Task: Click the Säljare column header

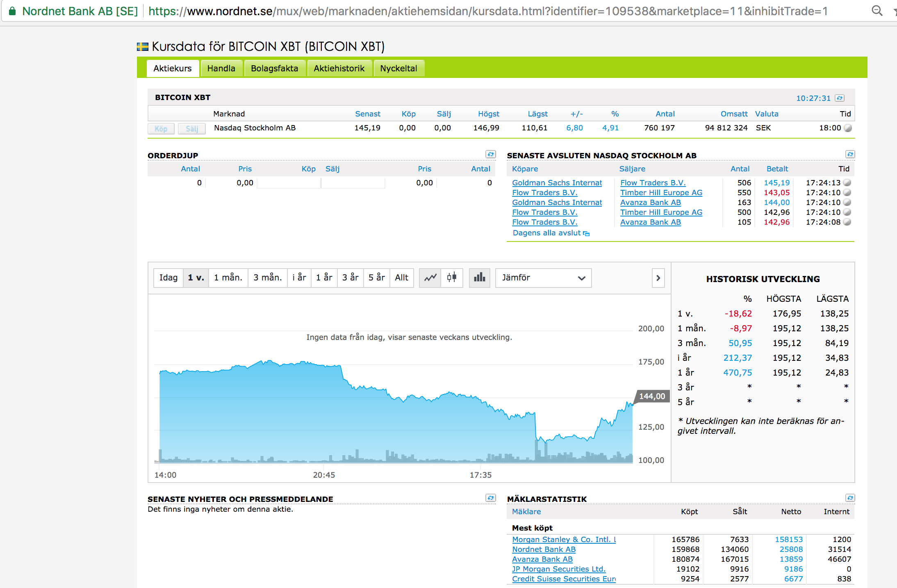Action: click(632, 169)
